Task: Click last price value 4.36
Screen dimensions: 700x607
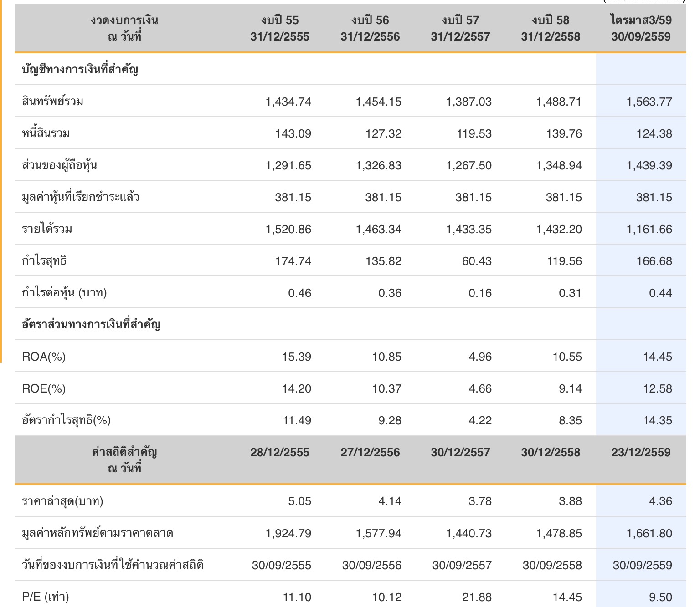Action: (x=661, y=501)
